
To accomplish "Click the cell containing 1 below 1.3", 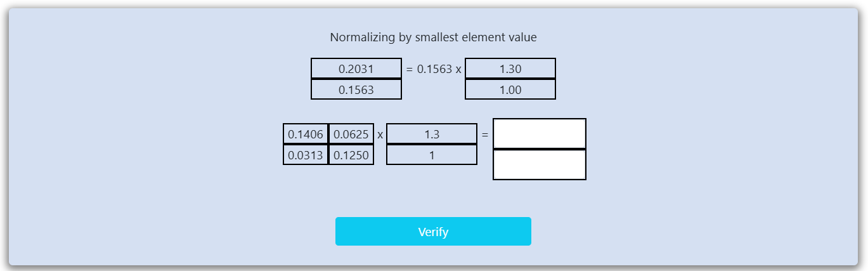I will click(x=431, y=155).
